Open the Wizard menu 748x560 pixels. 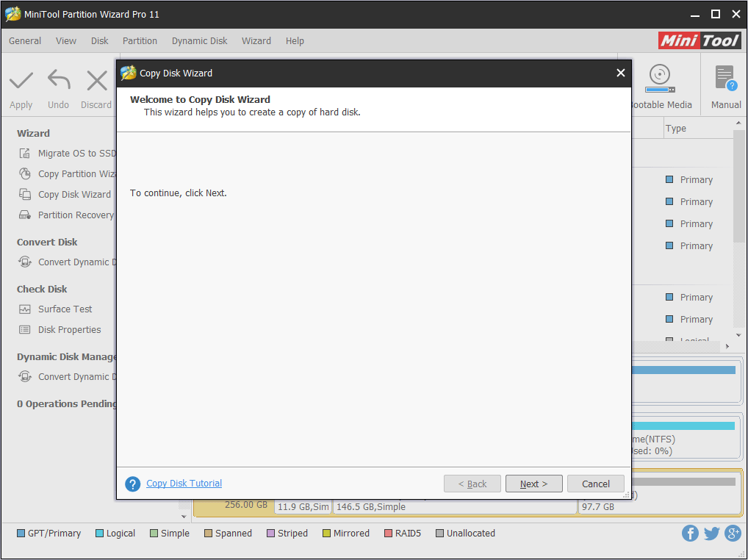pos(256,41)
